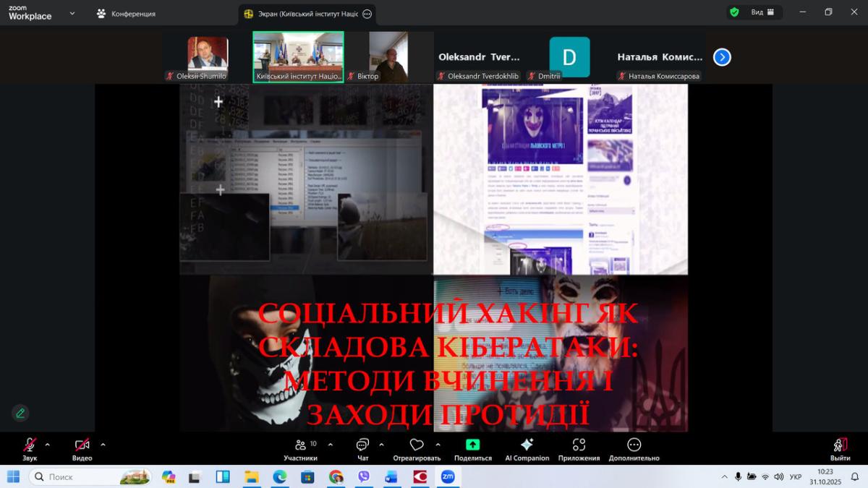
Task: Open the Дополнительно more options menu
Action: point(634,449)
